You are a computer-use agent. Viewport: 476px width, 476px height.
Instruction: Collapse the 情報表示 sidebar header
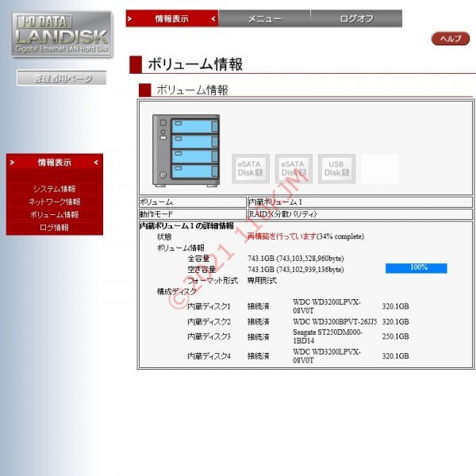(x=55, y=163)
